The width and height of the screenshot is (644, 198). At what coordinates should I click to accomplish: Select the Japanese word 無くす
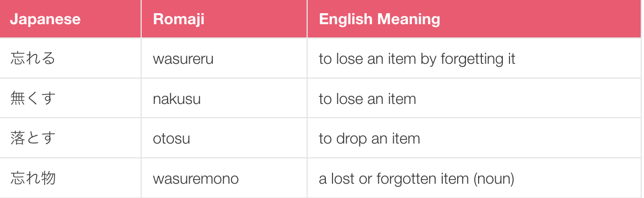(x=33, y=99)
